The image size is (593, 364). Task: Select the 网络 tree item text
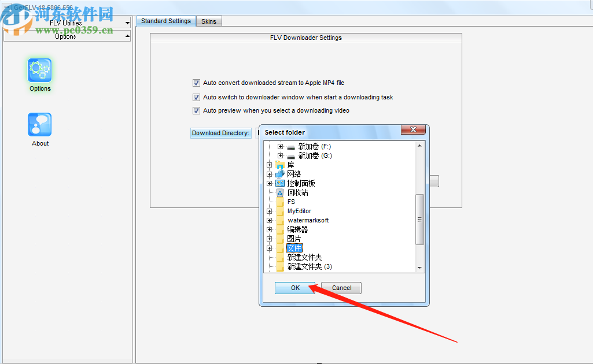[294, 174]
